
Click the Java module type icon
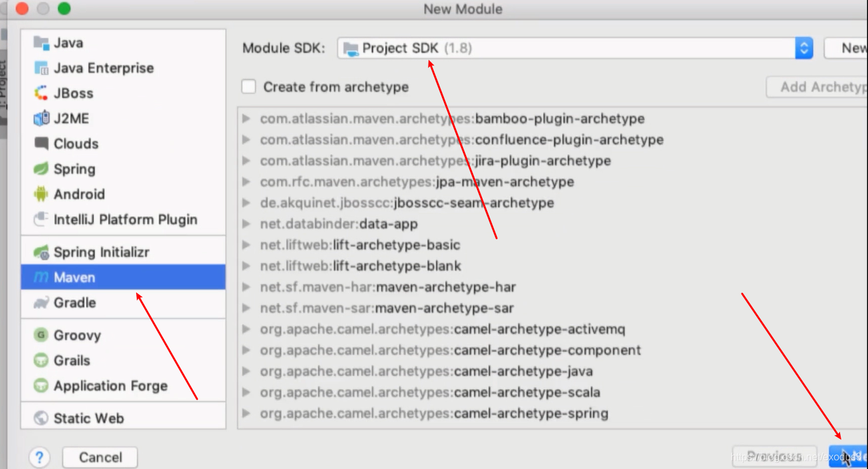tap(41, 43)
